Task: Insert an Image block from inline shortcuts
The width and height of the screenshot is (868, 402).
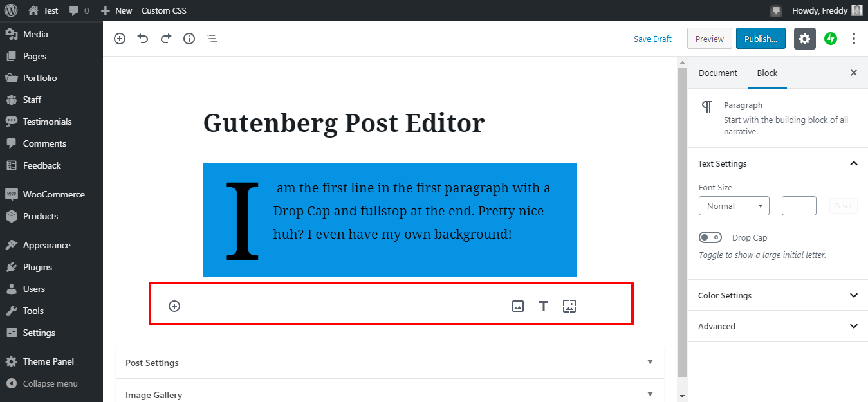Action: coord(518,306)
